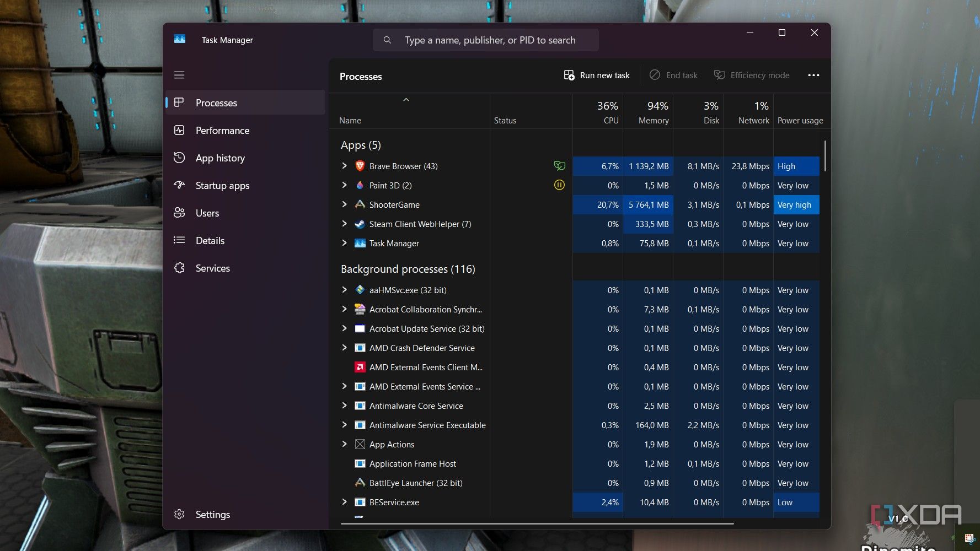
Task: Toggle the hamburger navigation menu
Action: click(179, 75)
